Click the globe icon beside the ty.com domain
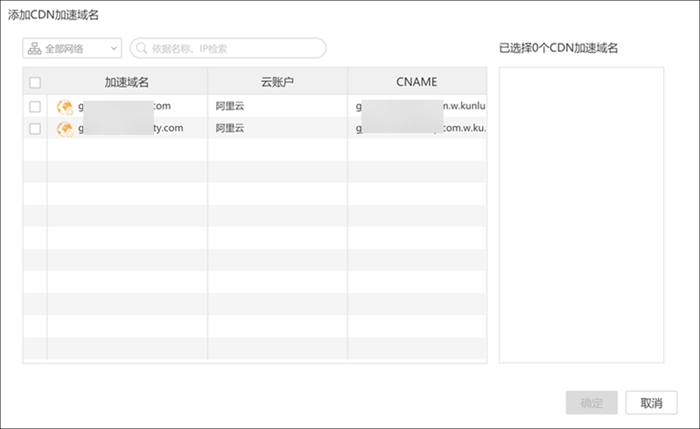Screen dimensions: 700x429 tap(65, 128)
